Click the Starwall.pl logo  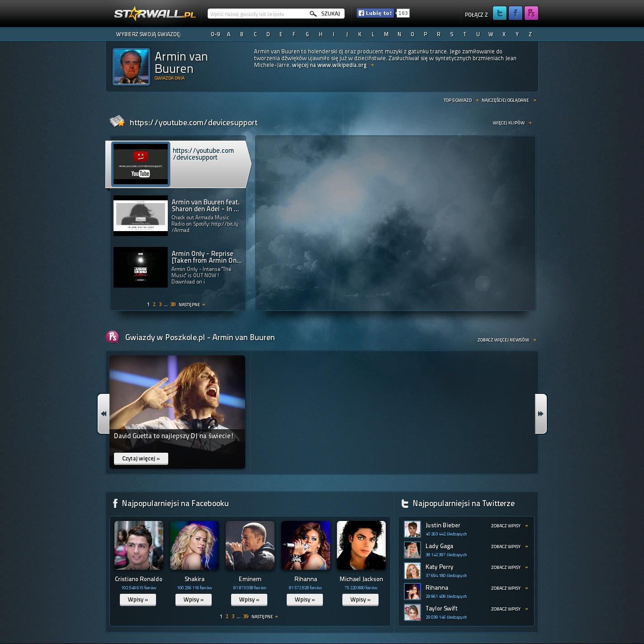tap(155, 14)
